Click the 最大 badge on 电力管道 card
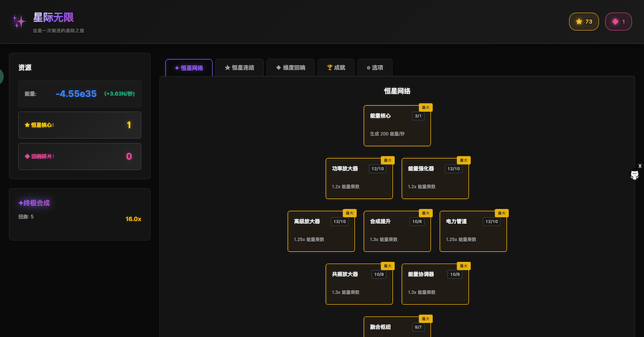This screenshot has width=644, height=337. pos(500,213)
